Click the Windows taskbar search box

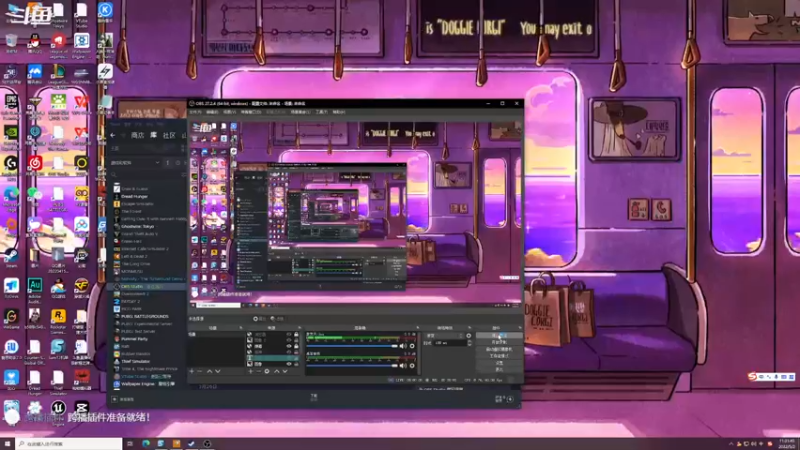69,443
